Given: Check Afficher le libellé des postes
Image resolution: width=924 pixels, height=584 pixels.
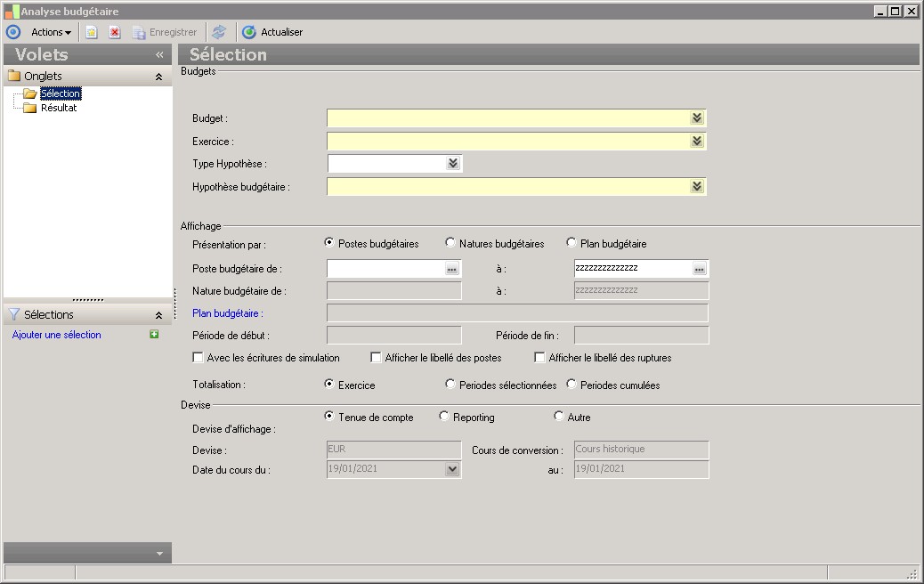Looking at the screenshot, I should [377, 358].
